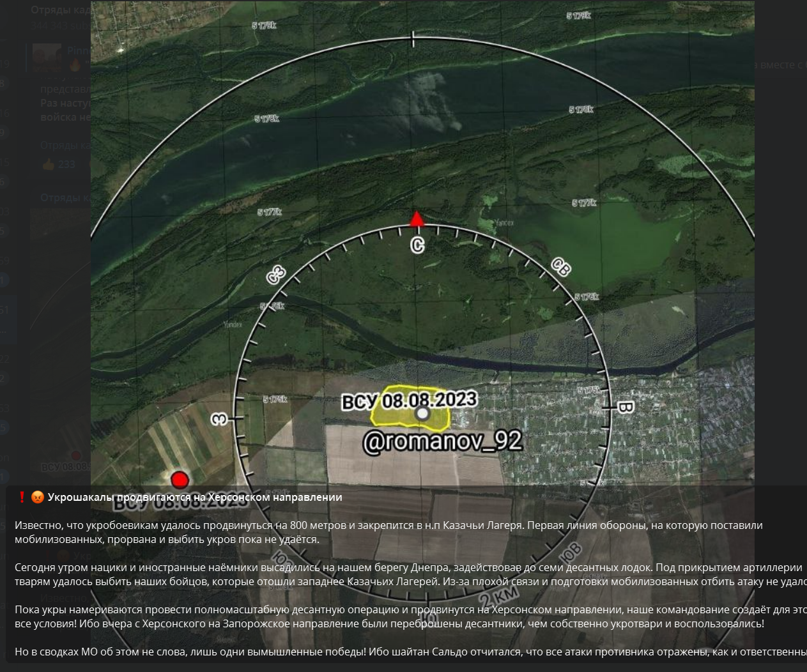Click the bright red circle marker on the map
The height and width of the screenshot is (672, 807).
[180, 479]
